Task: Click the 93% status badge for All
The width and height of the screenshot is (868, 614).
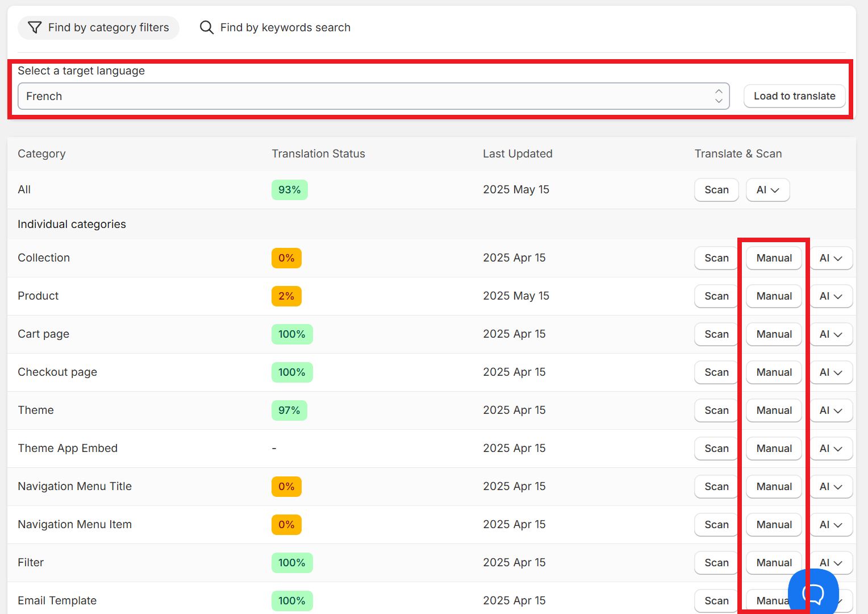Action: [x=290, y=190]
